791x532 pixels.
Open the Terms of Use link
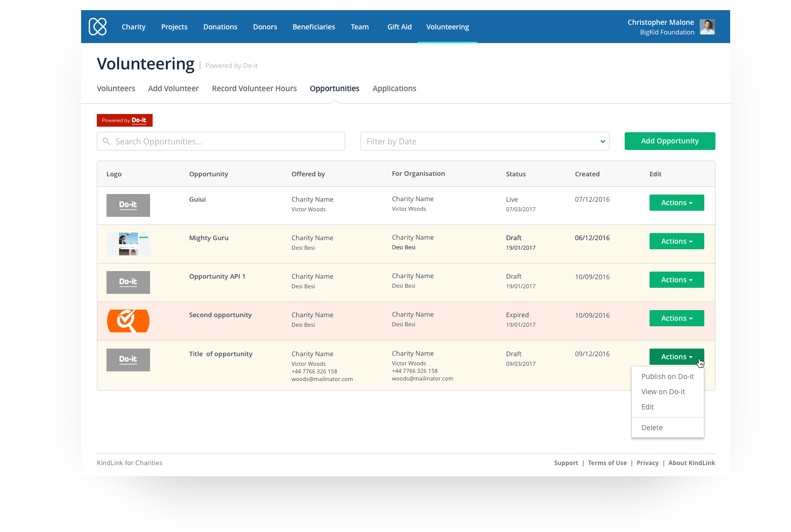click(607, 463)
